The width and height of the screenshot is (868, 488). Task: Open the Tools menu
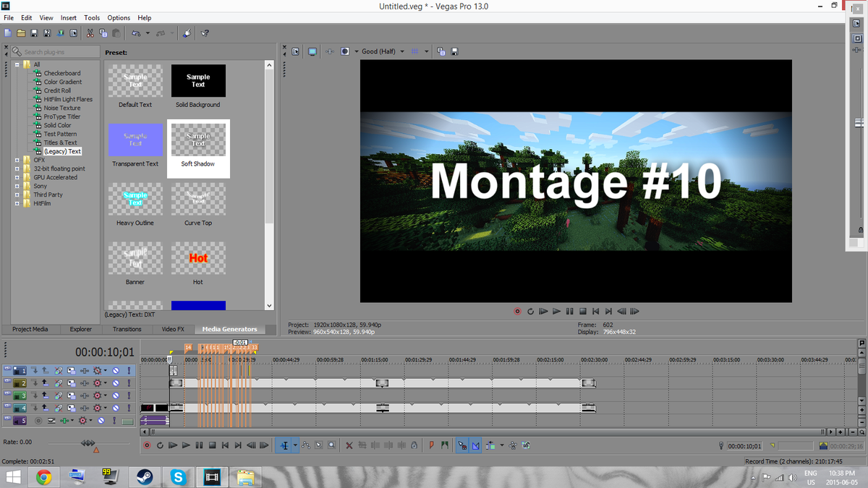[x=92, y=17]
